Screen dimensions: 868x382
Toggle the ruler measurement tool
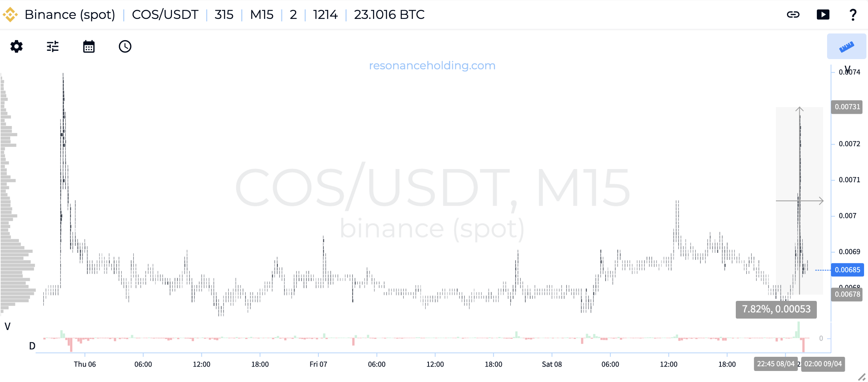(846, 46)
